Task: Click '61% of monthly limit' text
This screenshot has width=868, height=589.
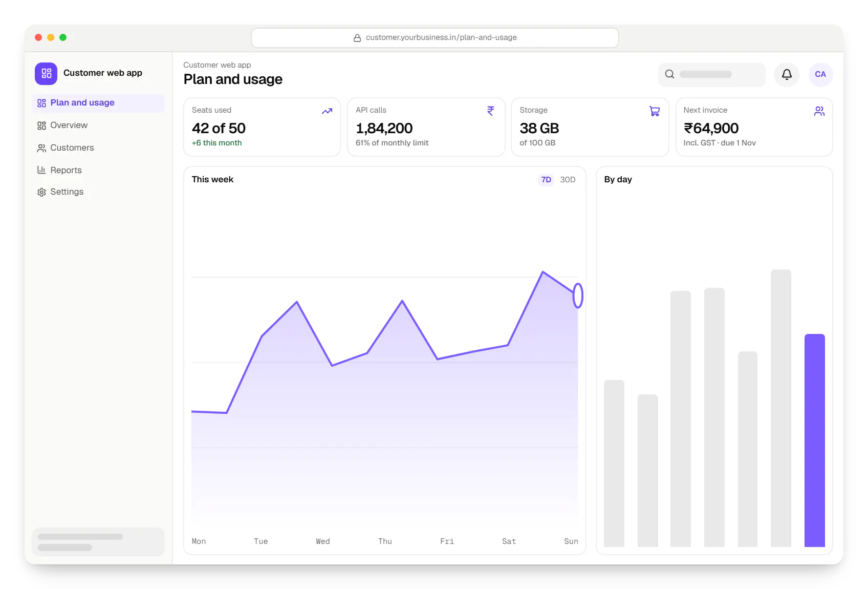Action: click(392, 143)
